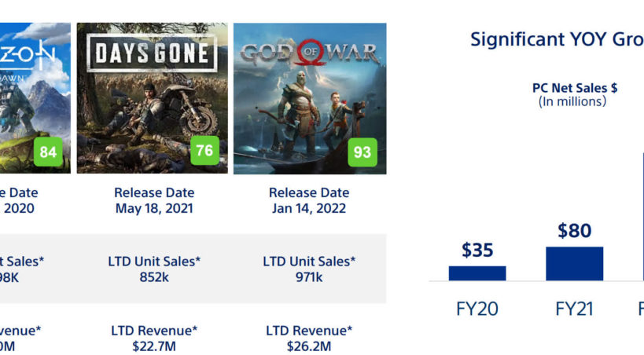
Task: Click the God of War cover art
Action: pyautogui.click(x=309, y=98)
